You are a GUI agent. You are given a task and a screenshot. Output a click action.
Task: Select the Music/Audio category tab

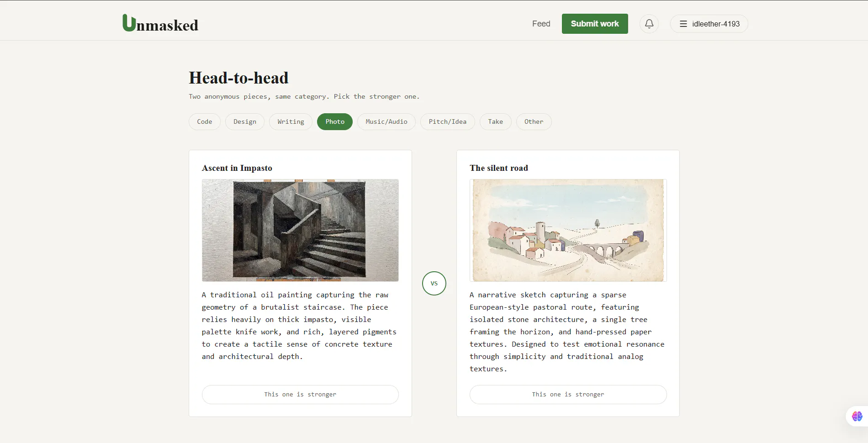click(386, 121)
